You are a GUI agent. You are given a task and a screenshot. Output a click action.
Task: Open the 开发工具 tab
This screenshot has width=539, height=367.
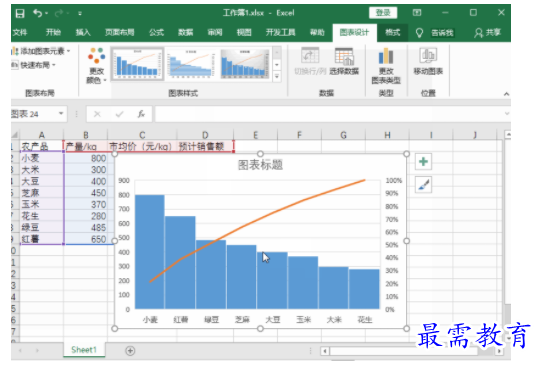[280, 33]
